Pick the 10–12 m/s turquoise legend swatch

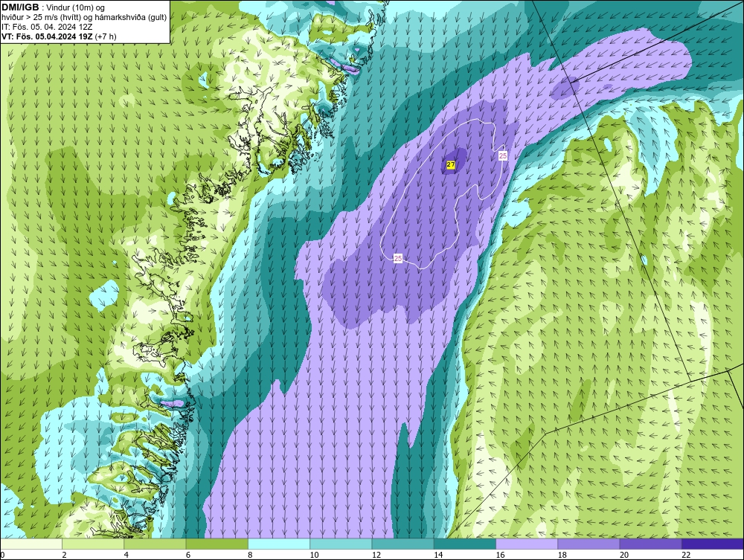point(341,544)
